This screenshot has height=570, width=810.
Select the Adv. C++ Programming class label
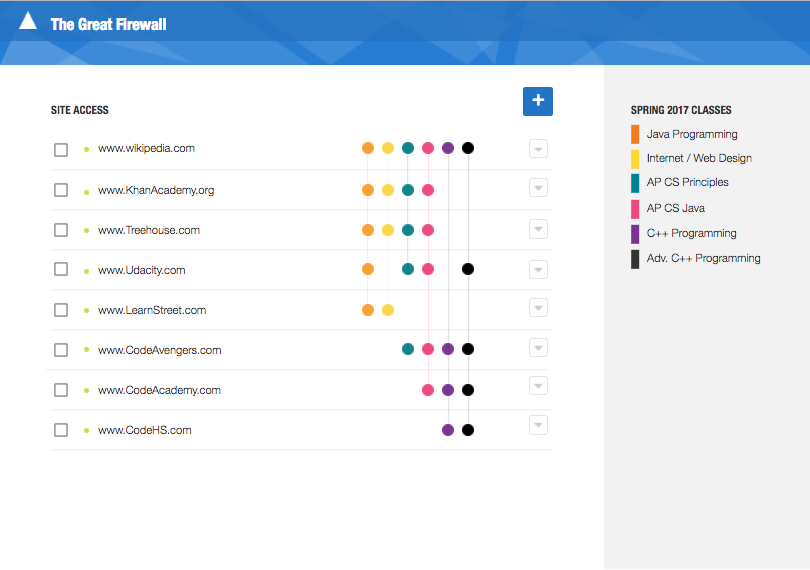(704, 258)
